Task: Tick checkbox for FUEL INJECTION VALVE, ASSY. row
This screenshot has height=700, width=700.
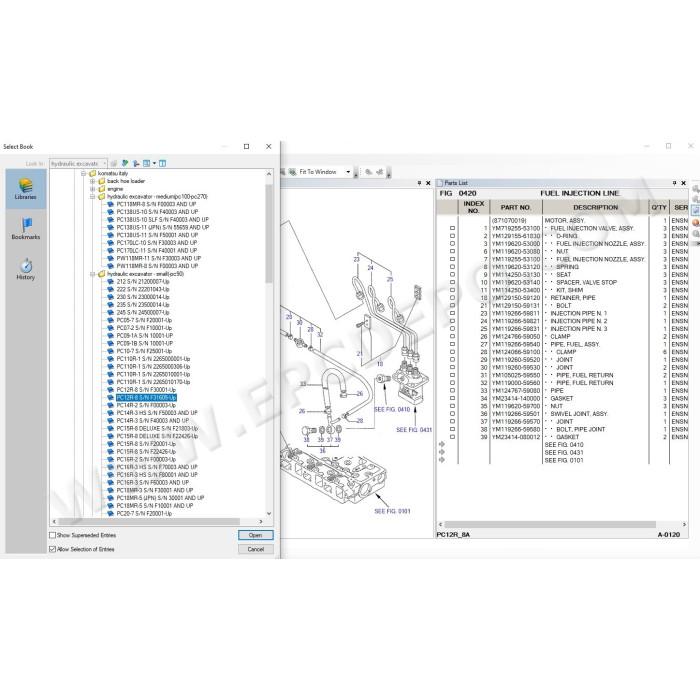Action: click(x=452, y=228)
